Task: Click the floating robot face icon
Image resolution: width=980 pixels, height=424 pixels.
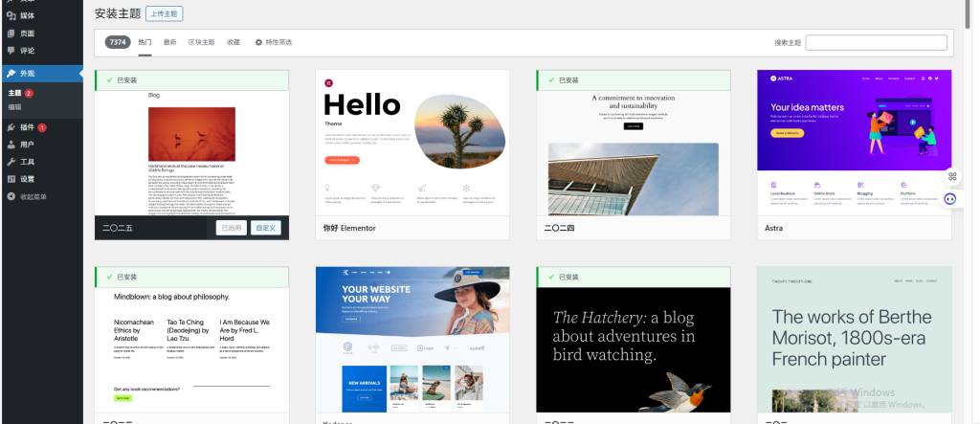Action: [x=950, y=199]
